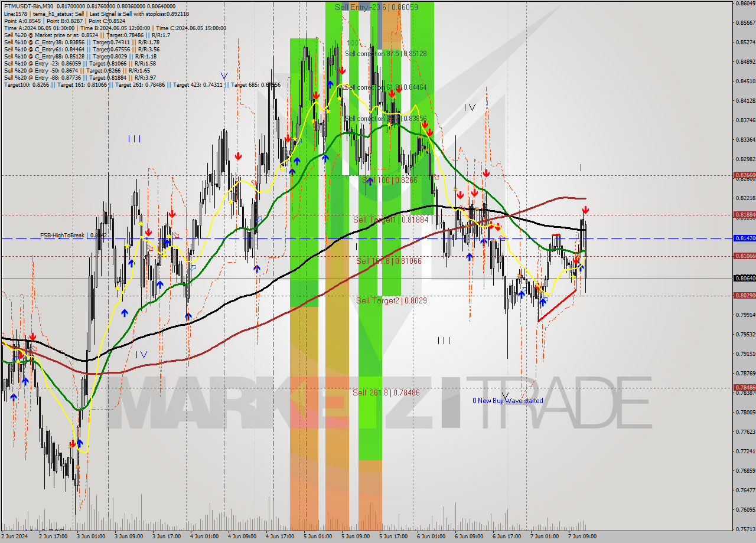756x543 pixels.
Task: Click the '7 Jun 09:00' time axis label
Action: point(582,537)
